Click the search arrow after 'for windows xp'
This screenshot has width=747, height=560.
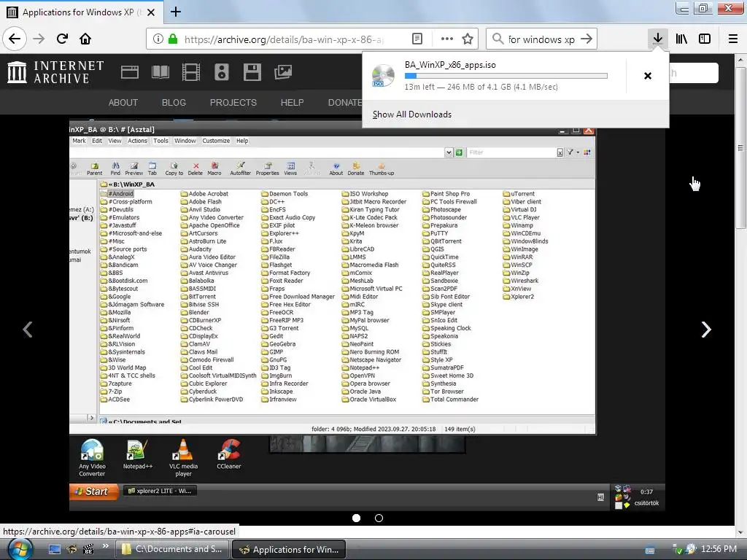point(587,39)
